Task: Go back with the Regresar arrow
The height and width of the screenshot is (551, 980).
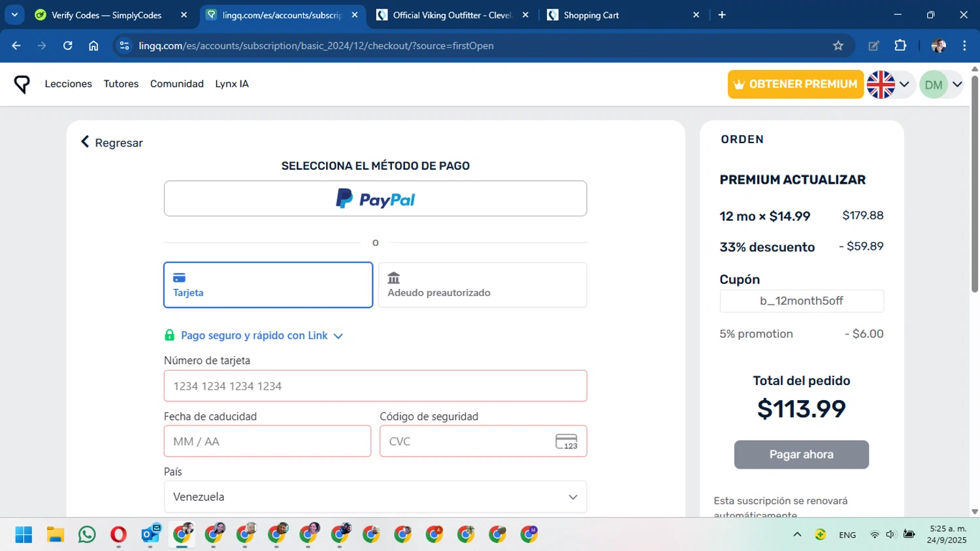Action: click(x=111, y=142)
